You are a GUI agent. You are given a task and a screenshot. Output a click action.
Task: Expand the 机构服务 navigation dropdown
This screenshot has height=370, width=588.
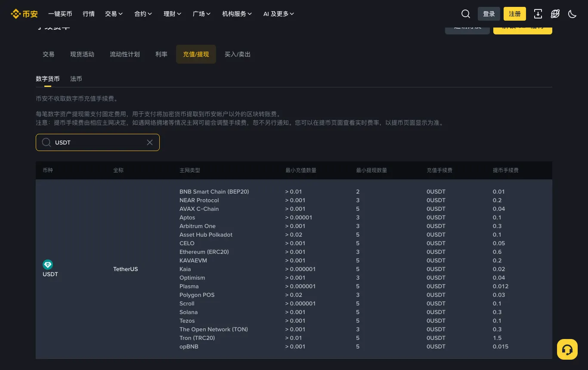[237, 14]
